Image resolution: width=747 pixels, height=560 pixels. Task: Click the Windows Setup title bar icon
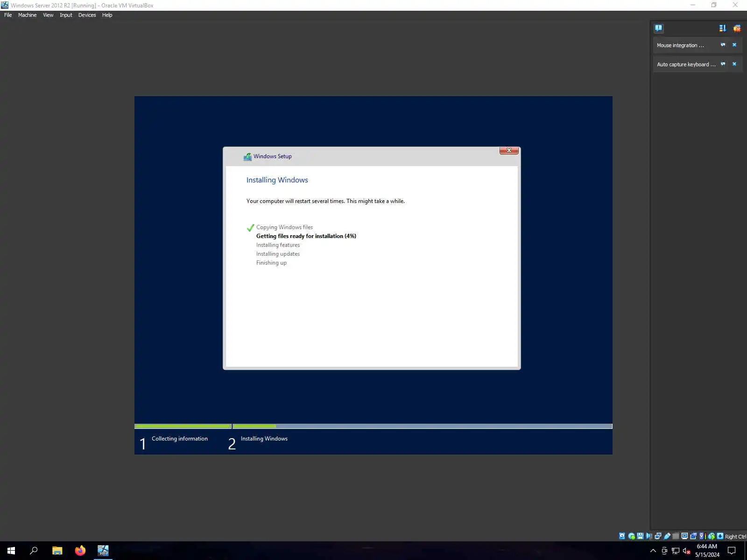[x=247, y=157]
